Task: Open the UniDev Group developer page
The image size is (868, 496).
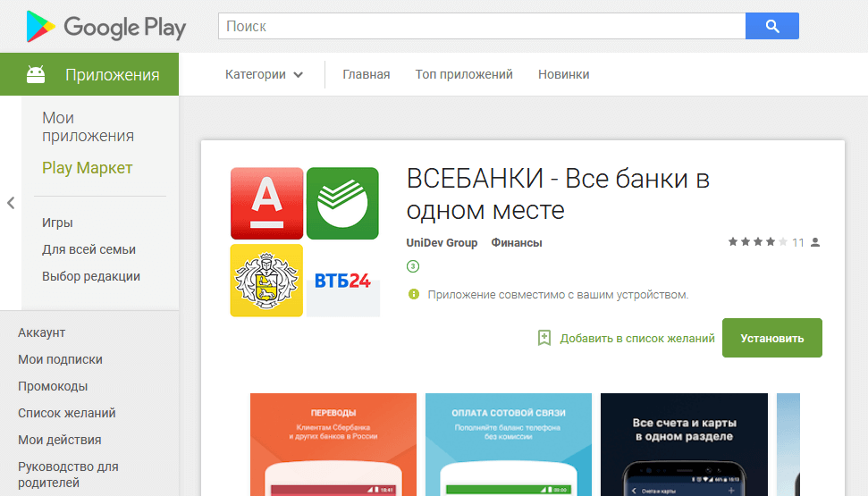Action: pos(442,243)
